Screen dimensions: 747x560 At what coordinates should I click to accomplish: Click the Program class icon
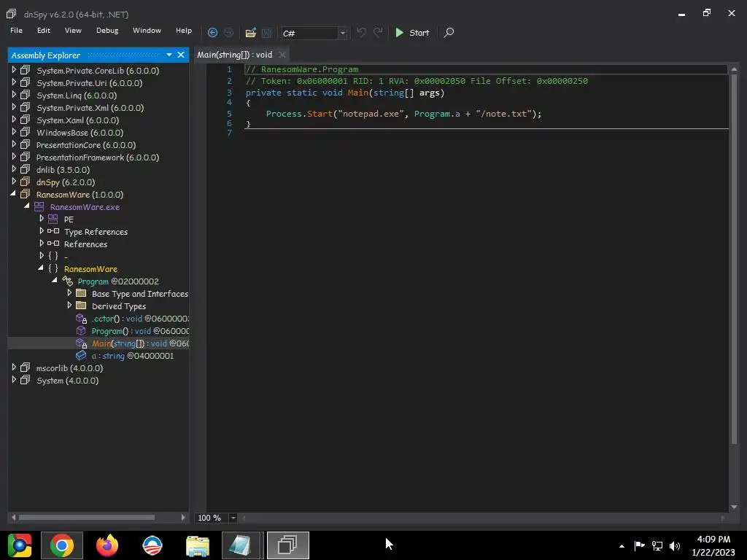(x=67, y=281)
